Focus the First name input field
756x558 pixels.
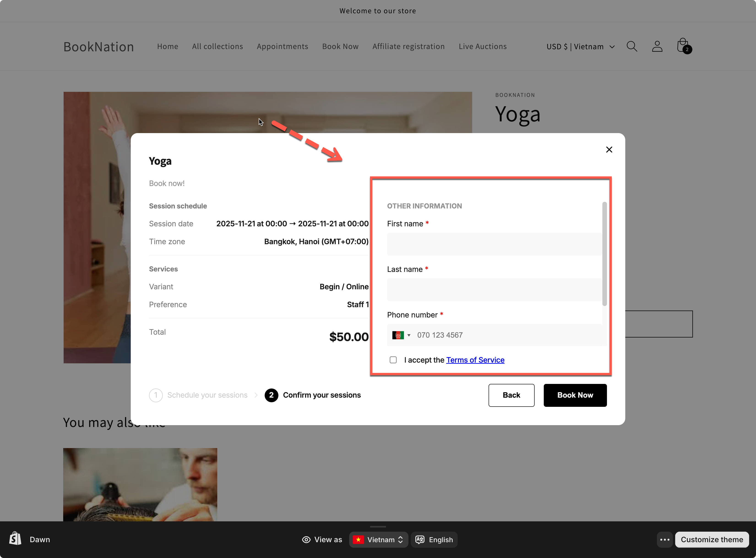(494, 244)
